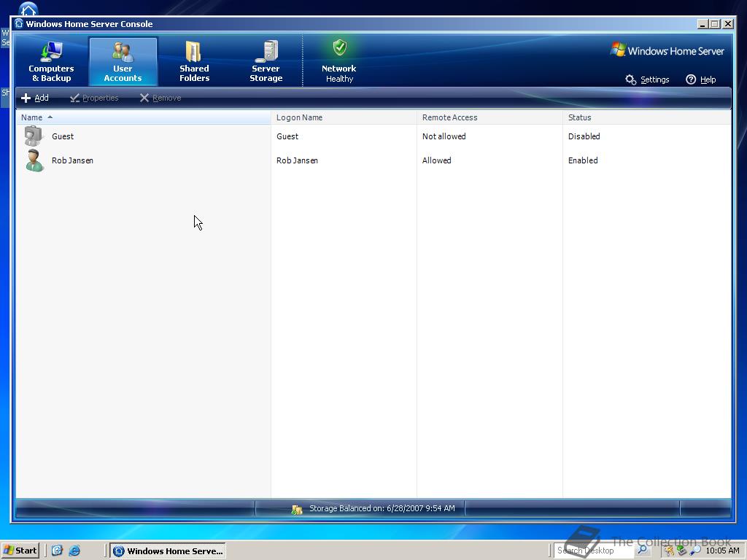Click the 'Disabled' status cell
Image resolution: width=747 pixels, height=560 pixels.
click(584, 136)
